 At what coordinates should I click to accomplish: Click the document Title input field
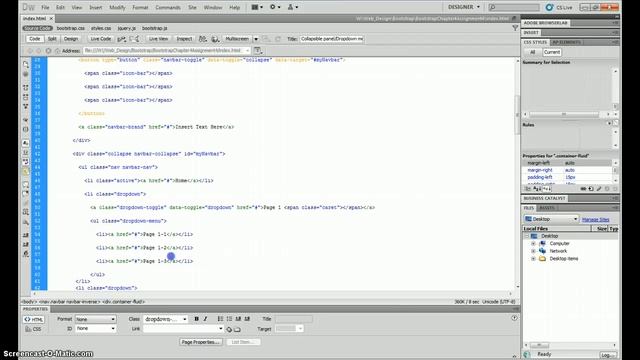click(332, 39)
